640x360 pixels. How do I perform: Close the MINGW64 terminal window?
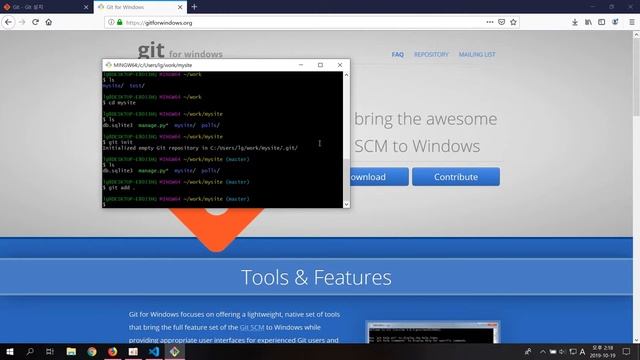[340, 65]
